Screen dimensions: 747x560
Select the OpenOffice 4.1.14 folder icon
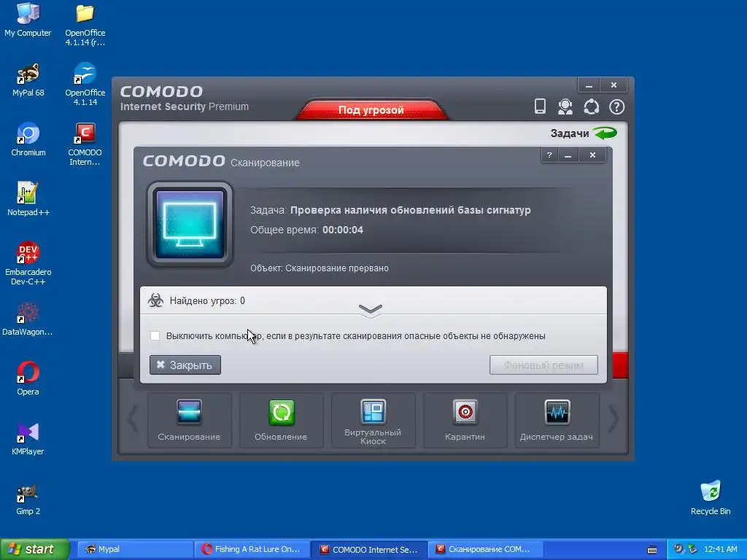[x=85, y=24]
